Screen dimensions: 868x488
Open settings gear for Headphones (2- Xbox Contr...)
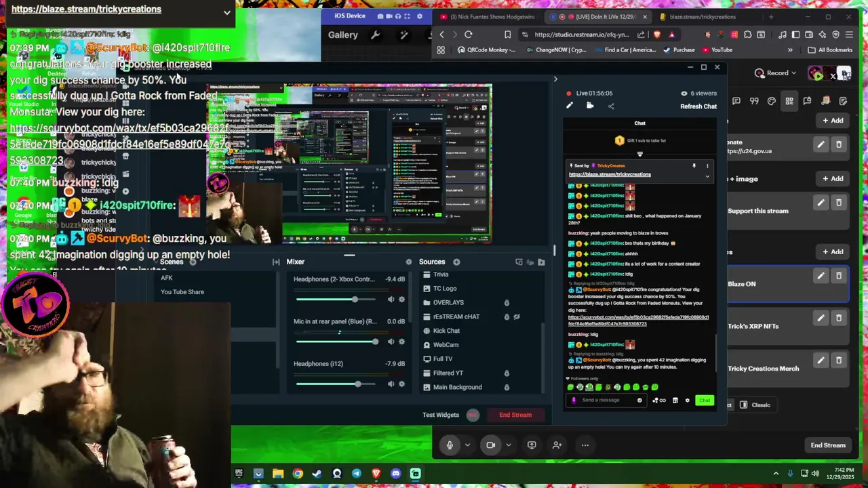pyautogui.click(x=401, y=300)
